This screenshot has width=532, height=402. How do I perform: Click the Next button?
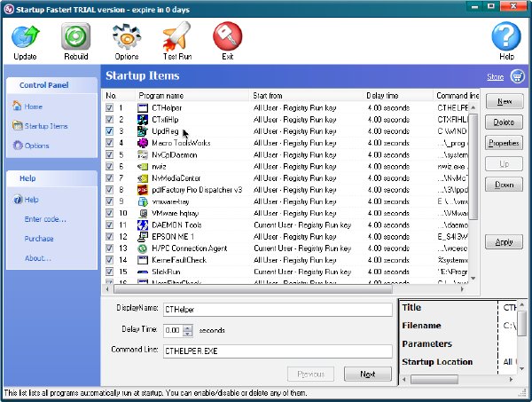[x=367, y=374]
